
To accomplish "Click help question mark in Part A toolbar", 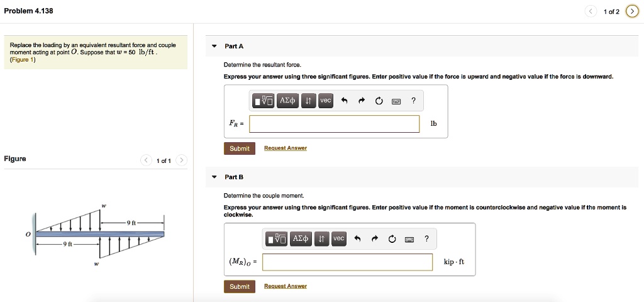I will click(413, 101).
